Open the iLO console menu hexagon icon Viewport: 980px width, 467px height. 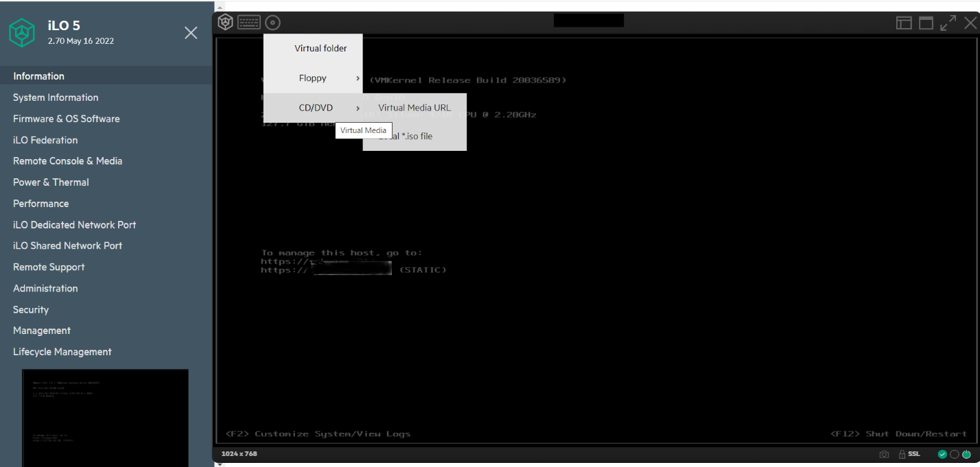point(226,23)
